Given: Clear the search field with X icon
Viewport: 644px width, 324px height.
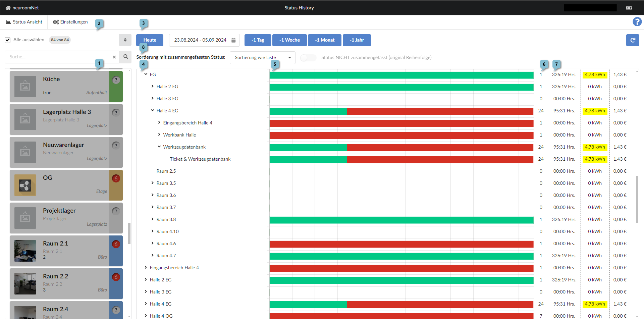Looking at the screenshot, I should pos(114,57).
